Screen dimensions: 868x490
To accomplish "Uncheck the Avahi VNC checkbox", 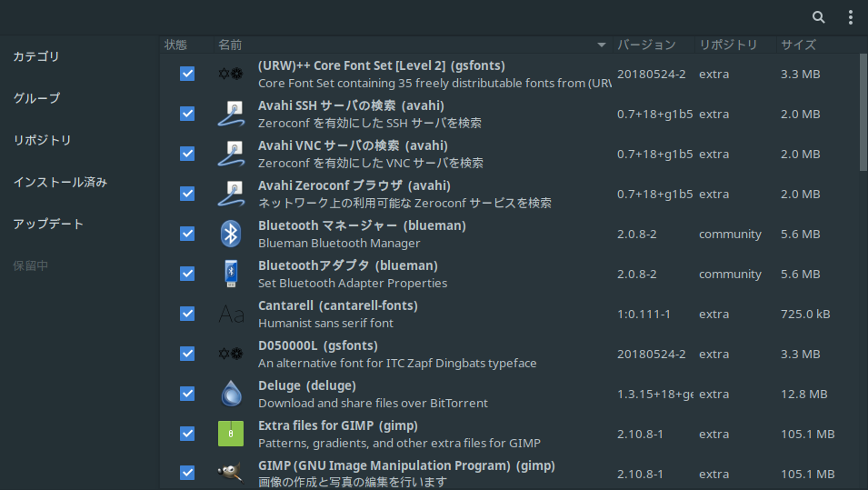I will click(187, 154).
